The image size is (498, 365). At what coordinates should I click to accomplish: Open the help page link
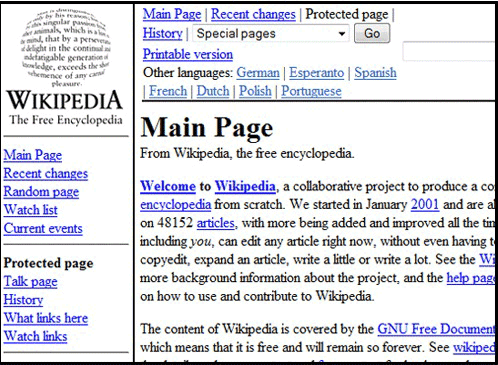[x=471, y=278]
